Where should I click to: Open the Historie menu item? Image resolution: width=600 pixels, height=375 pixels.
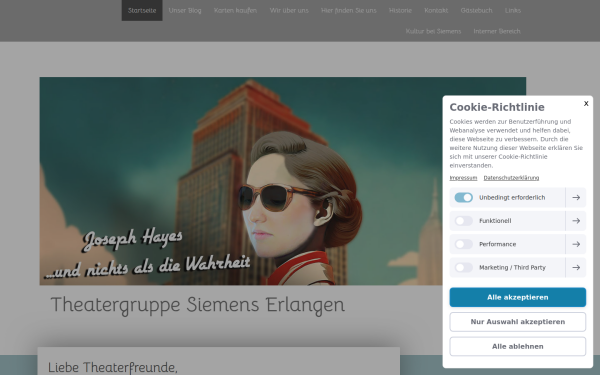pyautogui.click(x=400, y=10)
